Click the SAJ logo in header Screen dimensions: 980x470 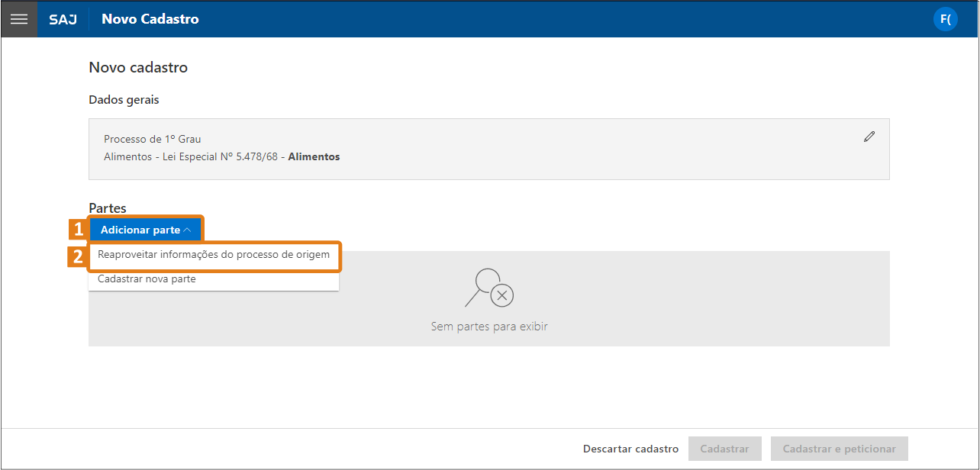point(63,19)
